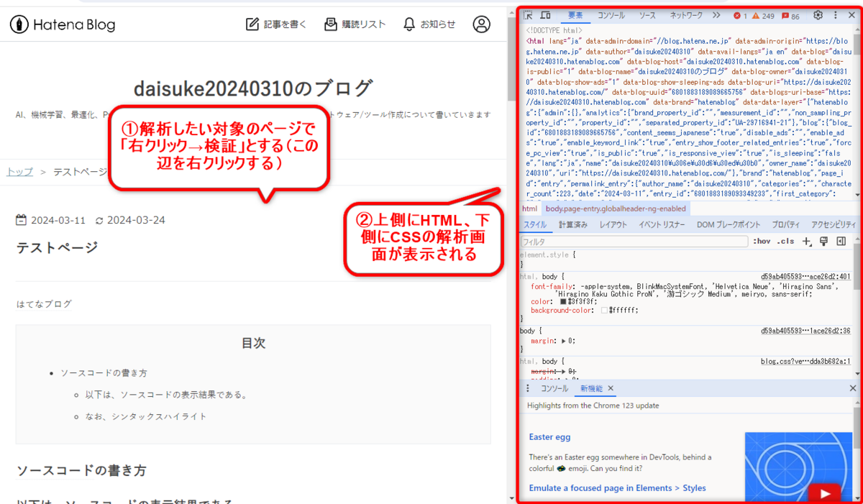The width and height of the screenshot is (863, 504).
Task: Open the ソース (Sources) tab
Action: click(x=647, y=15)
